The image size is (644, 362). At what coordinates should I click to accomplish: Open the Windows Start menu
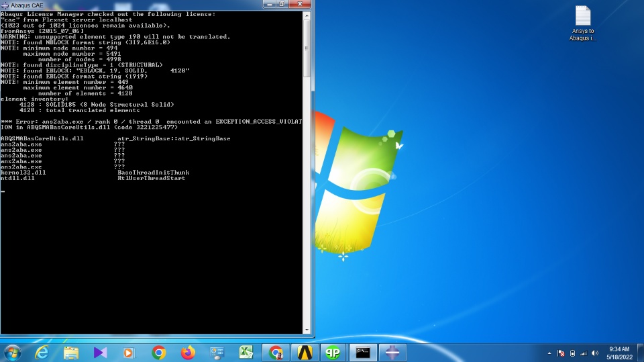[x=12, y=353]
